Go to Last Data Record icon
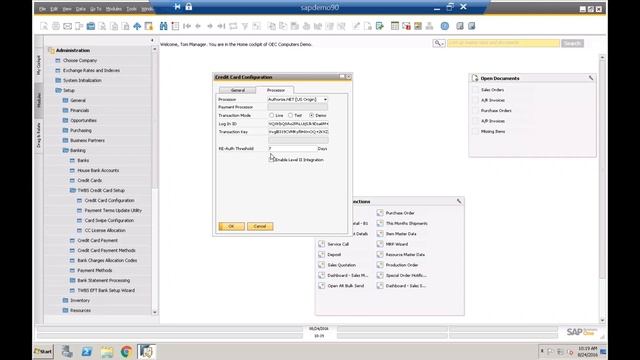 click(221, 26)
